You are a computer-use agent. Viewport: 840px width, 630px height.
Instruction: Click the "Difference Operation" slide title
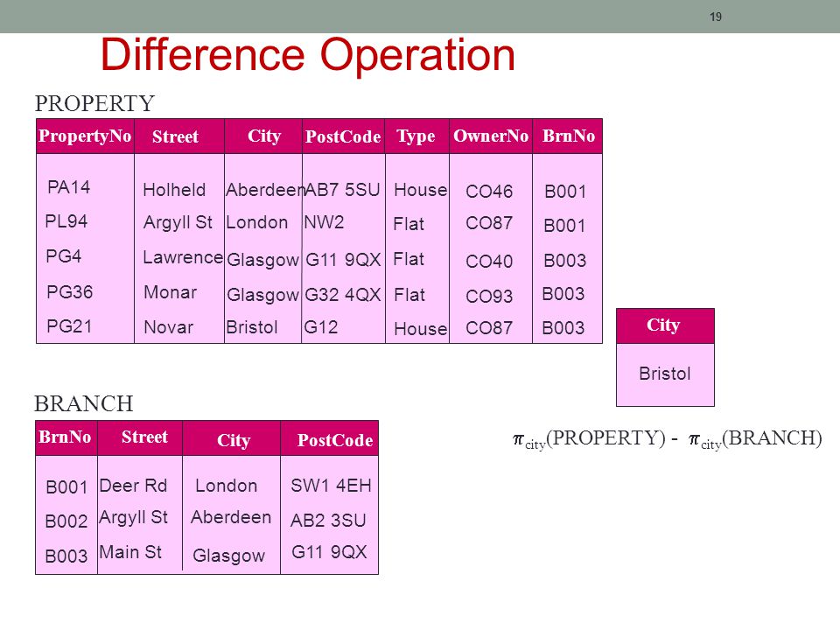pos(307,54)
